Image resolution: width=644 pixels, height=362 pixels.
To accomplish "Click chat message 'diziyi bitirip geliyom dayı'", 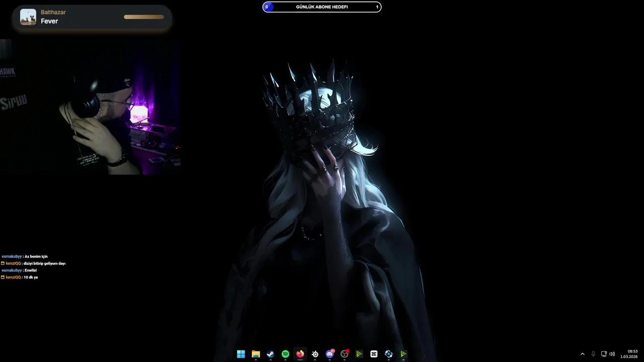I will (x=44, y=263).
